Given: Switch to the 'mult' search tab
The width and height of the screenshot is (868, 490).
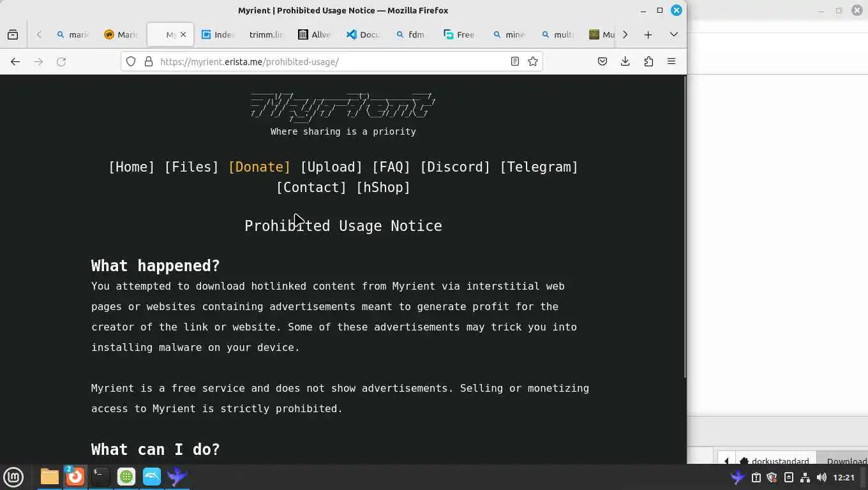Looking at the screenshot, I should pos(557,34).
